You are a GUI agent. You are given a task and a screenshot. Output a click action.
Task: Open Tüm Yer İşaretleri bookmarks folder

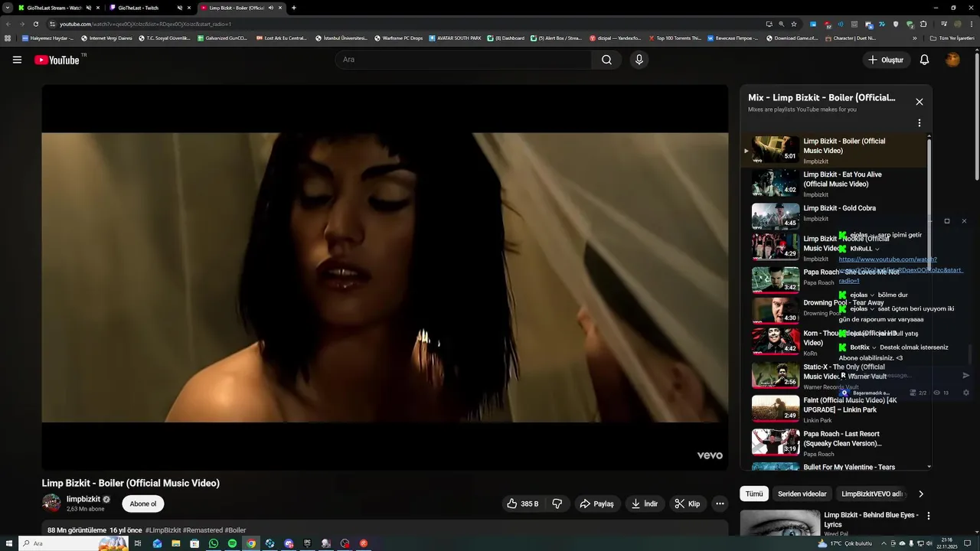[952, 37]
